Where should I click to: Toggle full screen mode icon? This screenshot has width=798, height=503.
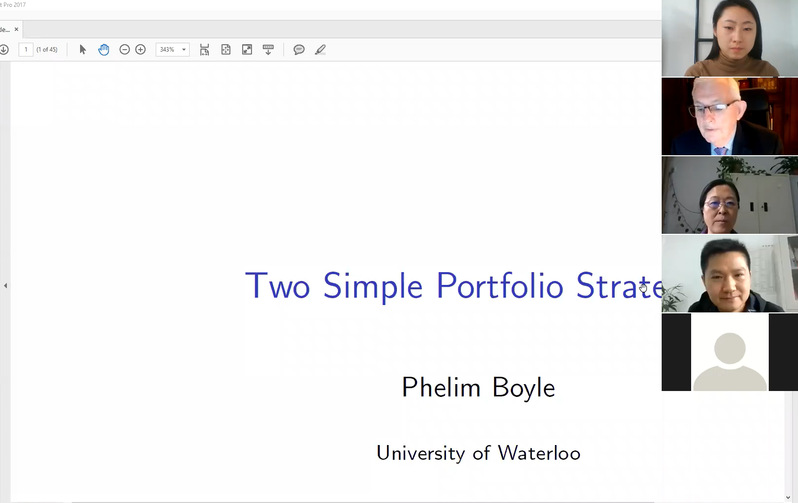247,49
